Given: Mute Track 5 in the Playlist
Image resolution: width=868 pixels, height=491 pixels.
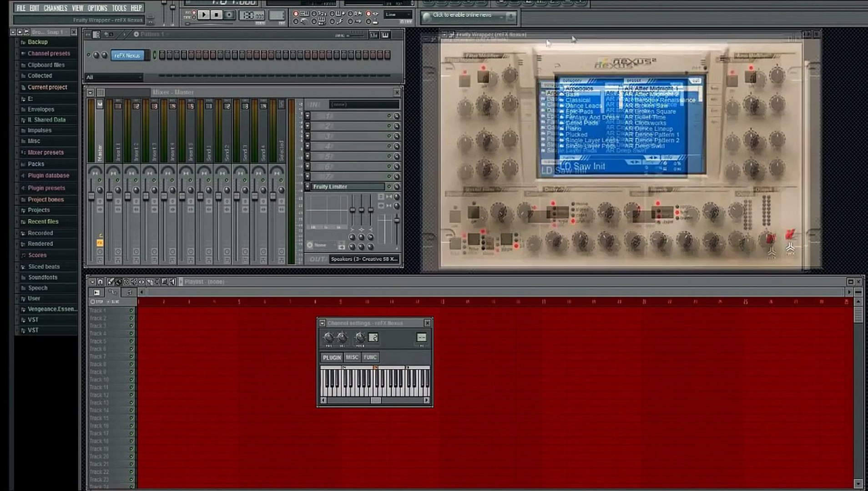Looking at the screenshot, I should click(x=131, y=341).
